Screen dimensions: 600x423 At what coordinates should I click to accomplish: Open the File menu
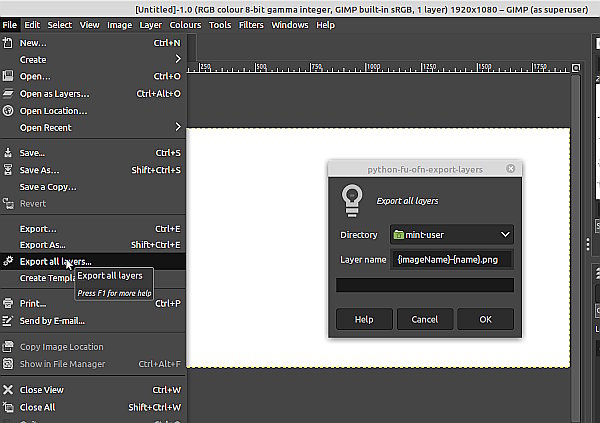[10, 25]
